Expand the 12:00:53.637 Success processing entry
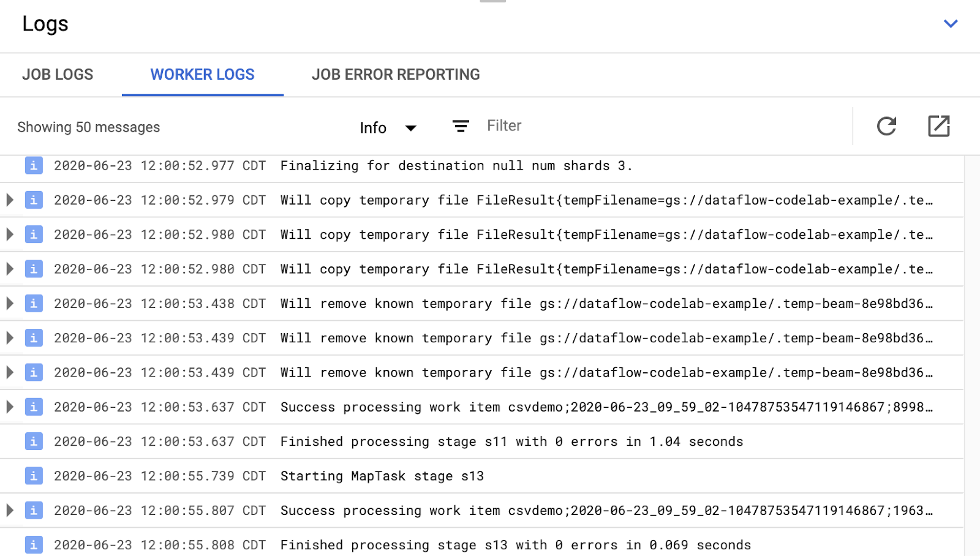This screenshot has height=556, width=980. point(10,407)
